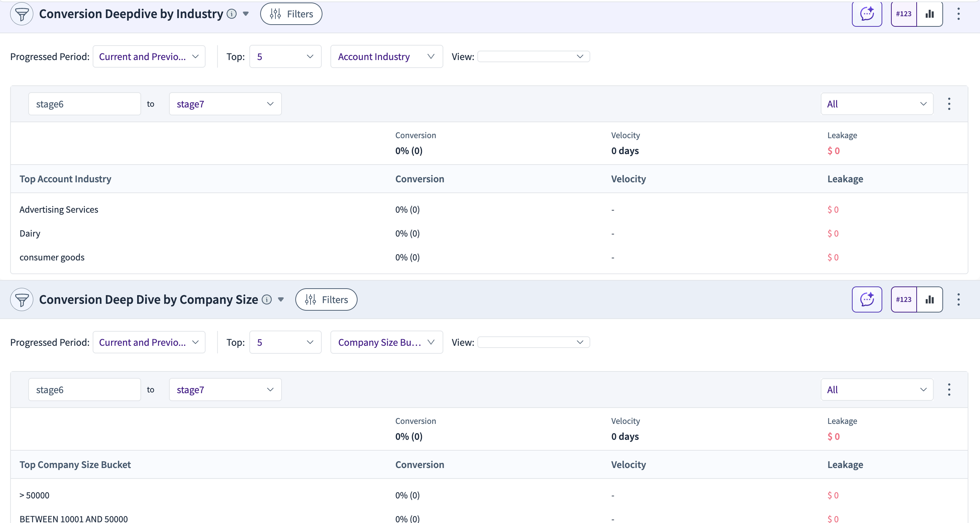Click AI chat icon in Industry panel
The width and height of the screenshot is (980, 523).
(867, 14)
